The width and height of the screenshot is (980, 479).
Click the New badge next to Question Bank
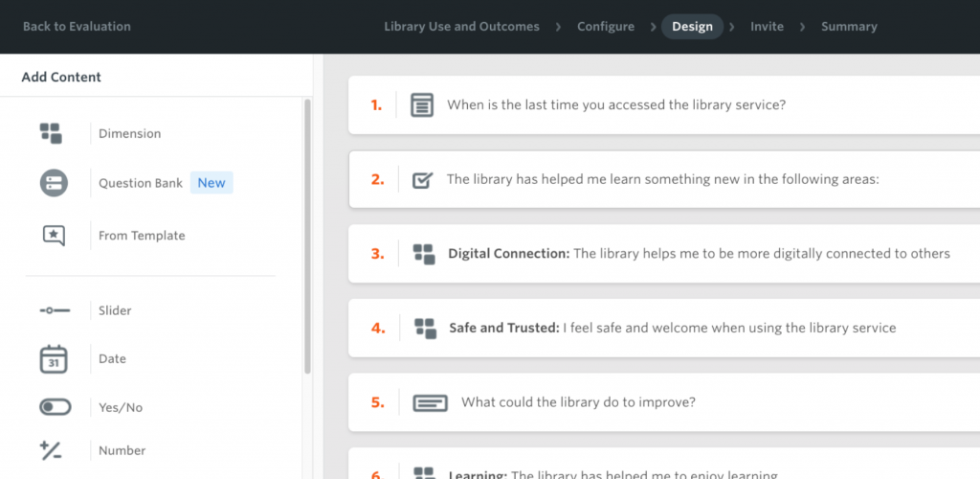(x=212, y=183)
